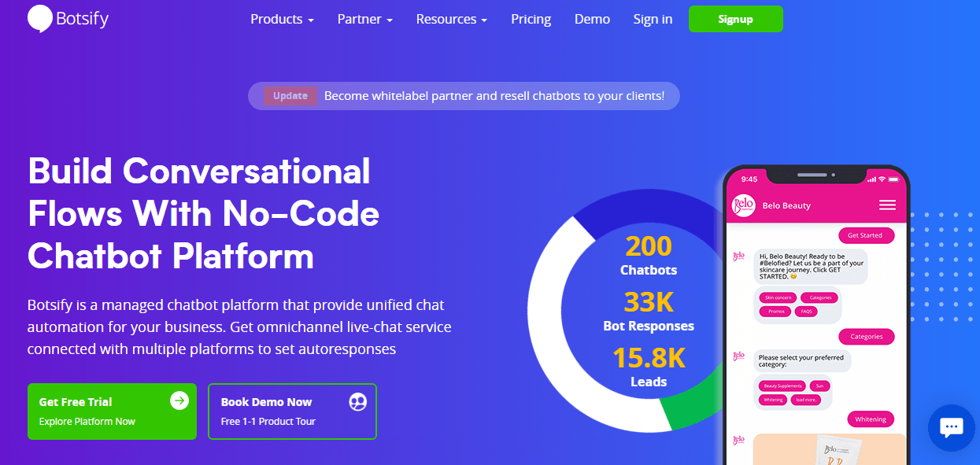The width and height of the screenshot is (980, 465).
Task: Click the Belo logo in phone header
Action: click(744, 205)
